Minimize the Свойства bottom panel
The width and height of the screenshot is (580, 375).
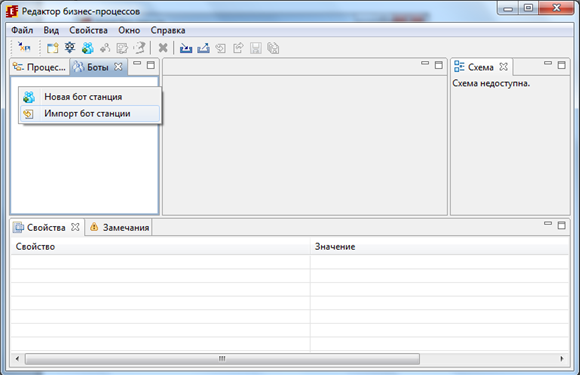coord(548,224)
